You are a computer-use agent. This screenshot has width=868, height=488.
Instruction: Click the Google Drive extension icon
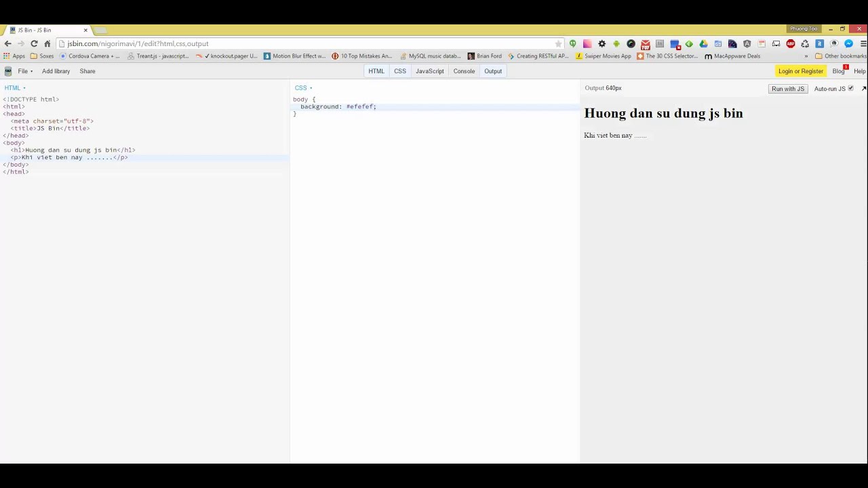tap(704, 43)
